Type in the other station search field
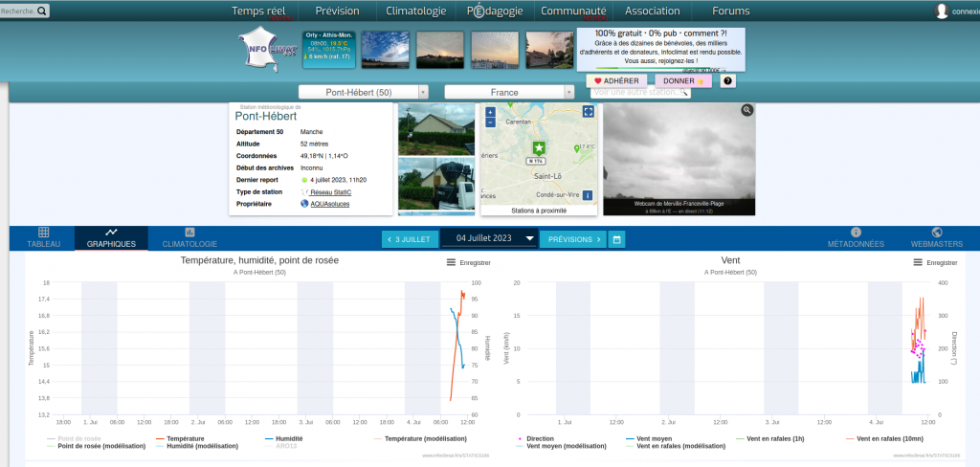 point(636,93)
